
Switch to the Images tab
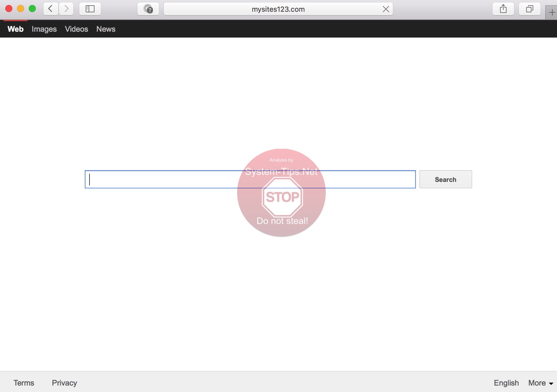(44, 29)
